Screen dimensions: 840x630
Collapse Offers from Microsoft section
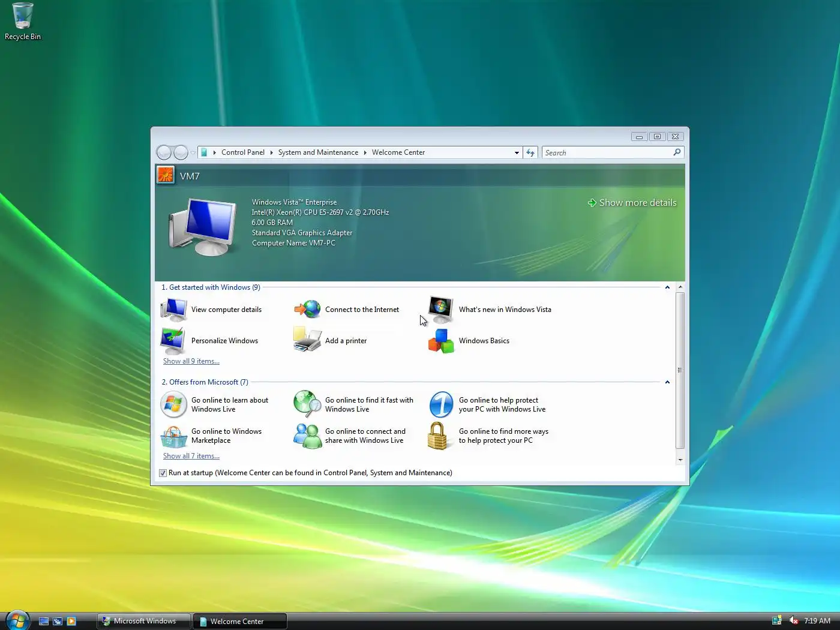coord(667,382)
